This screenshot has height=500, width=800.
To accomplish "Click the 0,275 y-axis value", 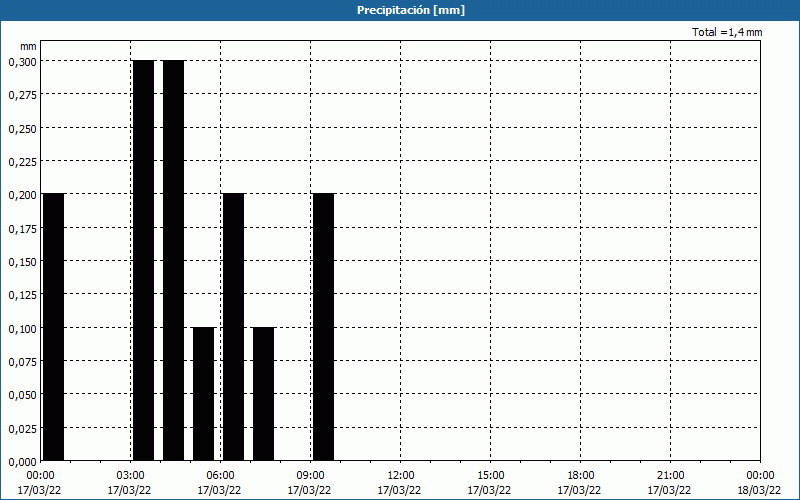I will point(22,95).
